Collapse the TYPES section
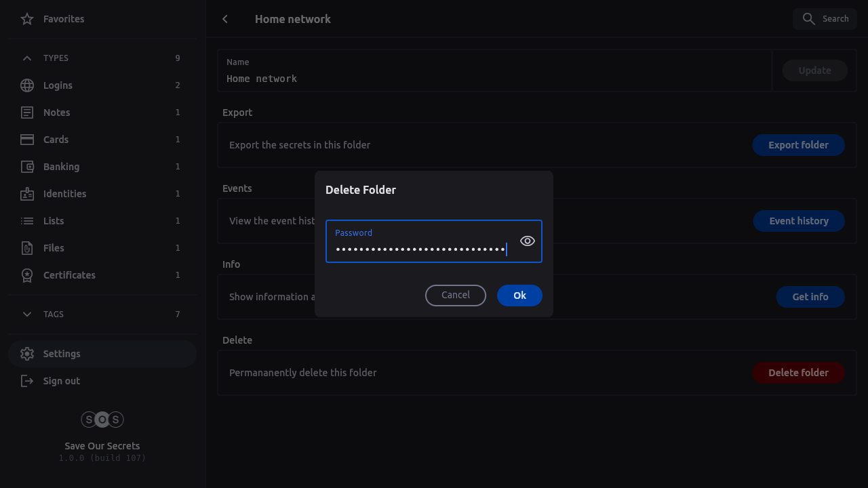The width and height of the screenshot is (868, 488). tap(27, 58)
